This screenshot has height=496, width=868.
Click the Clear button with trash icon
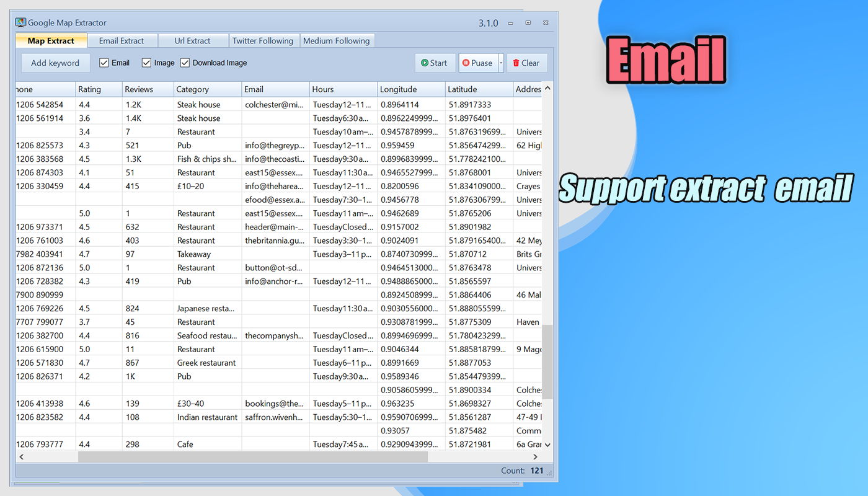pyautogui.click(x=526, y=63)
